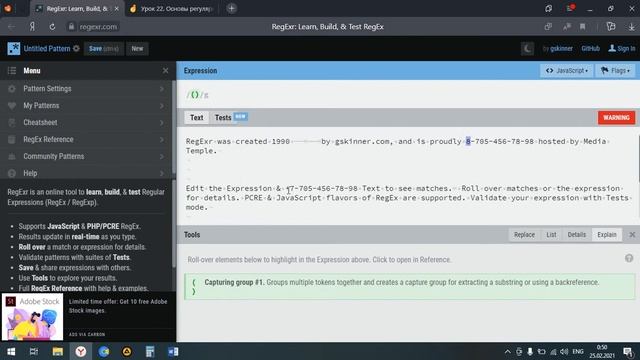Click the browser reload icon
640x360 pixels.
52,27
